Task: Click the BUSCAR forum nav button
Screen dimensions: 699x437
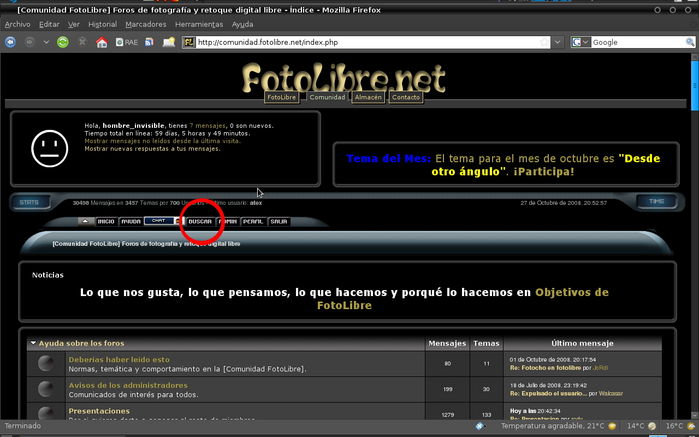Action: (x=200, y=222)
